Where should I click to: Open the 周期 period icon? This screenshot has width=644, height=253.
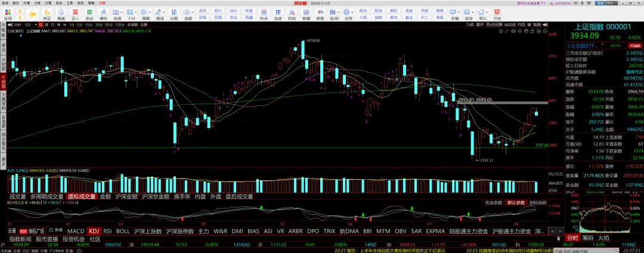[x=145, y=14]
